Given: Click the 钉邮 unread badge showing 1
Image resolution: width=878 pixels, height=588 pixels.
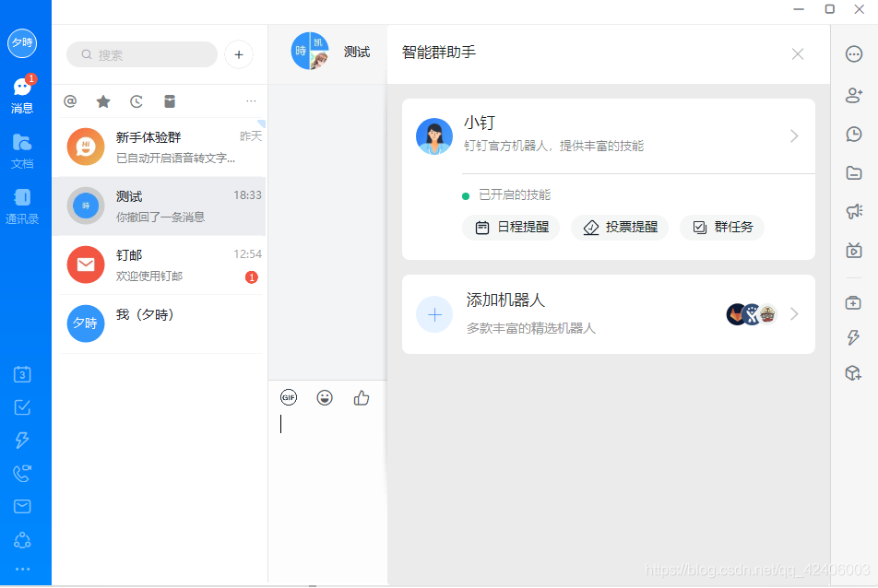Looking at the screenshot, I should pyautogui.click(x=252, y=276).
